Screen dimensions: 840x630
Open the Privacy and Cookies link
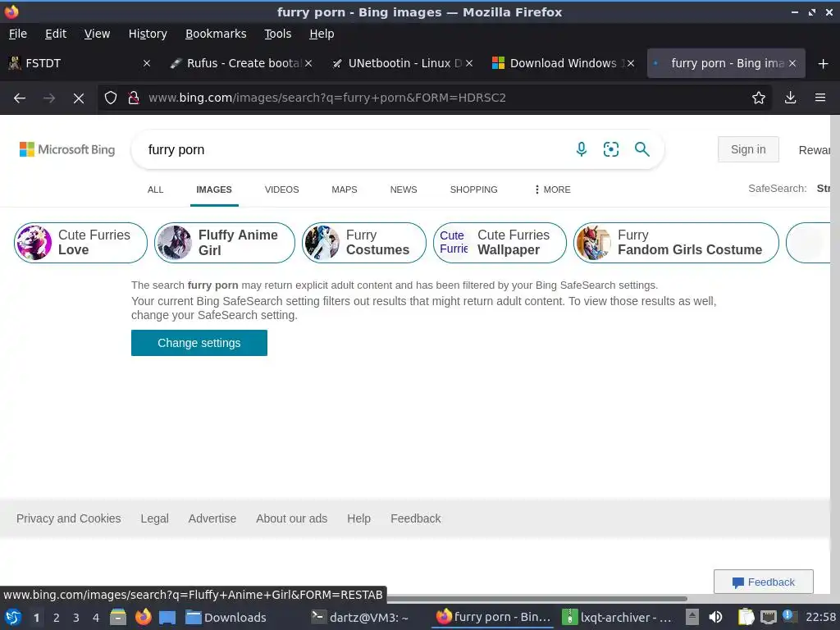point(69,518)
